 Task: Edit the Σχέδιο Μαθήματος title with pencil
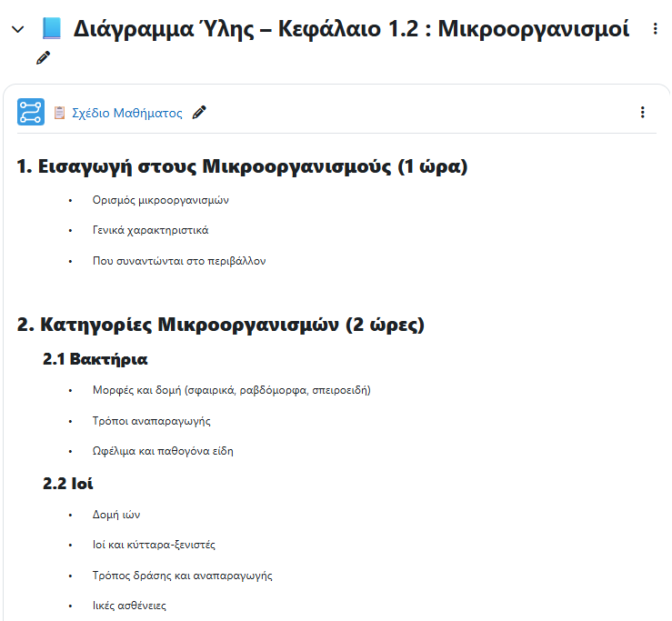click(x=199, y=113)
